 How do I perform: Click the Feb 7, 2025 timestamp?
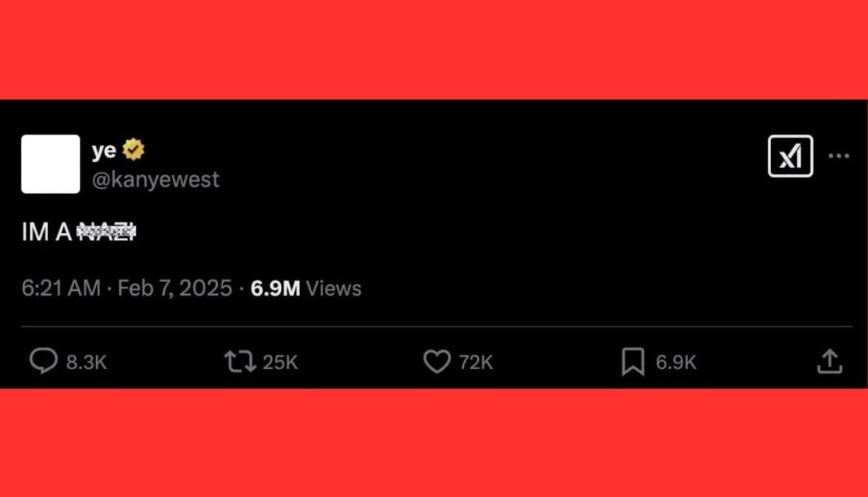[174, 287]
